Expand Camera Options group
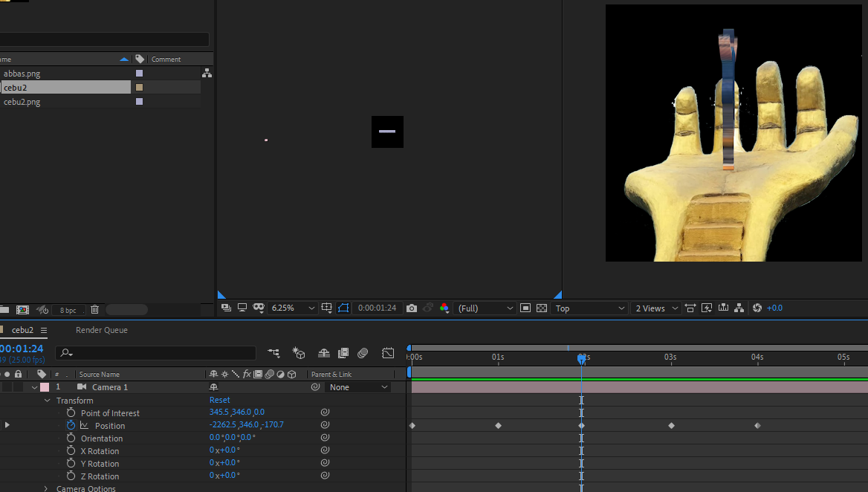The height and width of the screenshot is (492, 868). coord(46,489)
